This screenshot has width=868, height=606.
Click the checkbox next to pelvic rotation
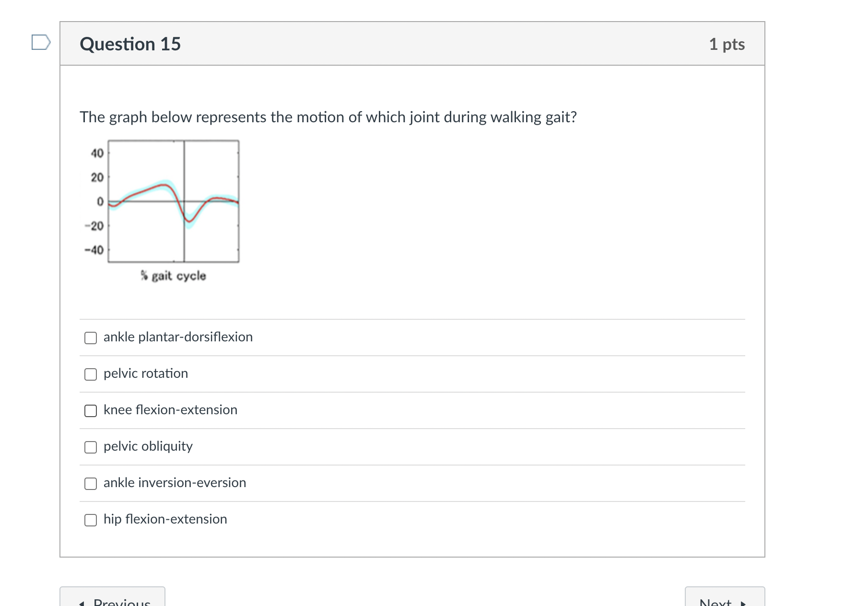coord(90,374)
